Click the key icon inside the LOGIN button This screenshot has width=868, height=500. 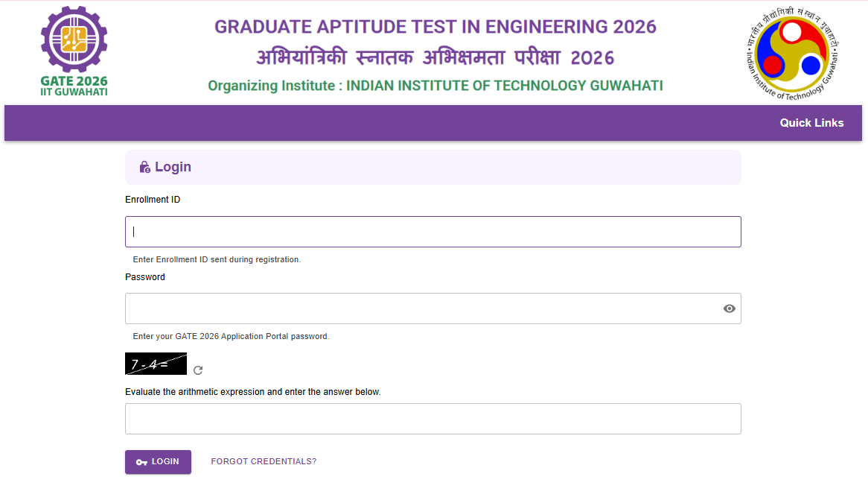[x=141, y=462]
